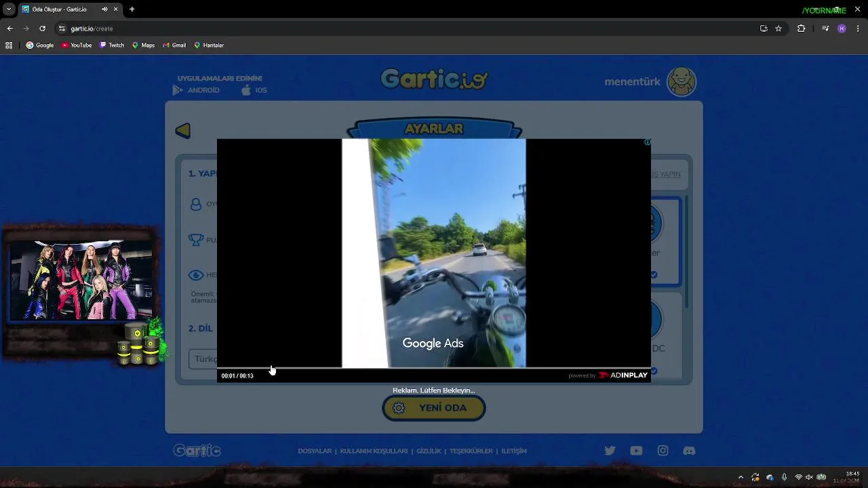Image resolution: width=868 pixels, height=488 pixels.
Task: Open the Chrome profile avatar H
Action: (x=842, y=28)
